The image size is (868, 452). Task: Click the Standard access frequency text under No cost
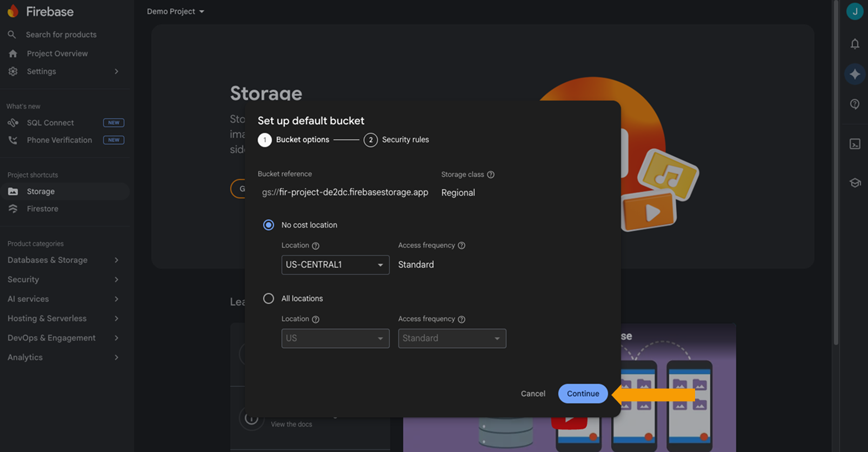coord(416,265)
